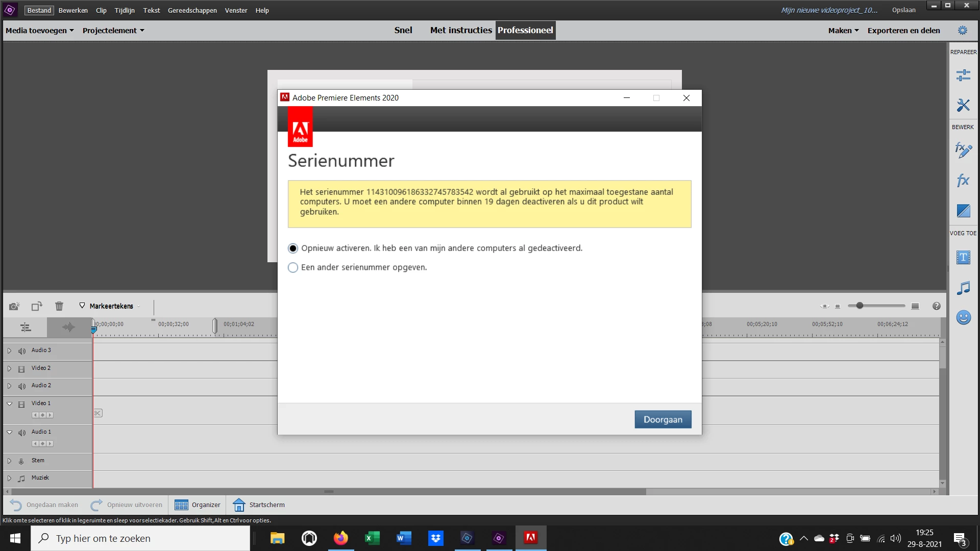Open the Effects fx panel
The image size is (980, 551).
[x=963, y=180]
